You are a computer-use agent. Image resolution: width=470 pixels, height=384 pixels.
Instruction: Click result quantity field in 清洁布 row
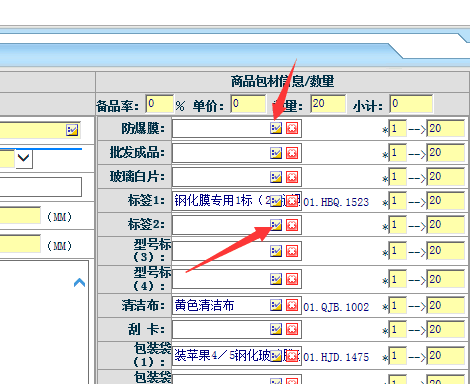tap(446, 306)
